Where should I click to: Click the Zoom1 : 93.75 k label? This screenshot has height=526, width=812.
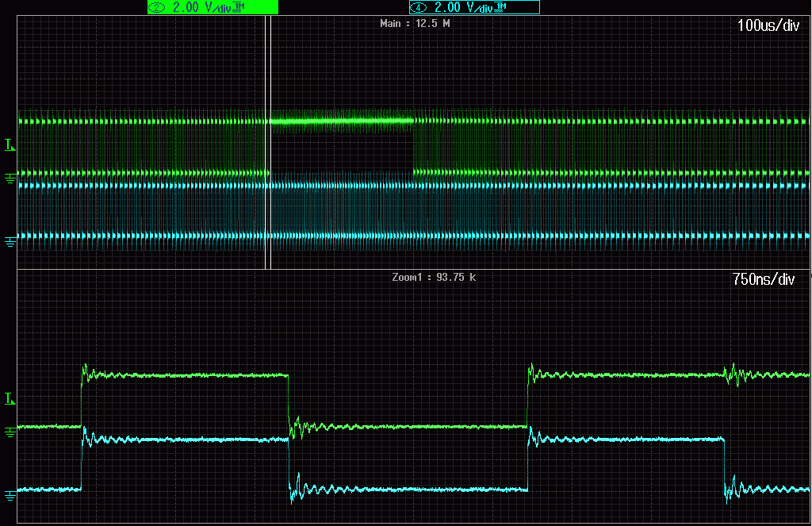pyautogui.click(x=434, y=277)
